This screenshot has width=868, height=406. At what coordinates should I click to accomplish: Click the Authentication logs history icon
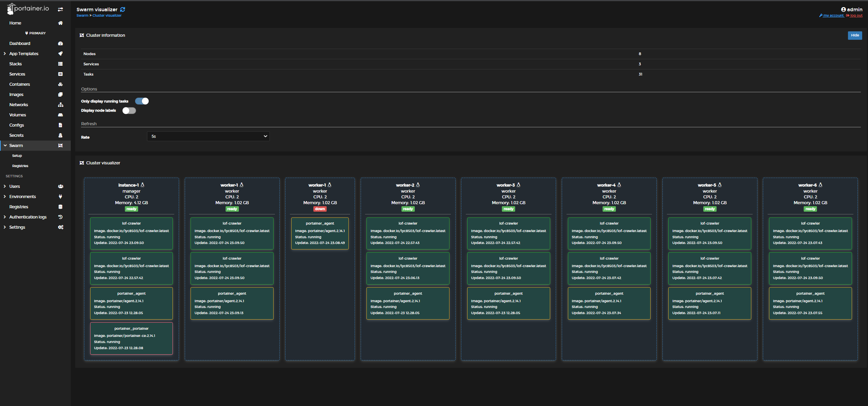[x=60, y=217]
